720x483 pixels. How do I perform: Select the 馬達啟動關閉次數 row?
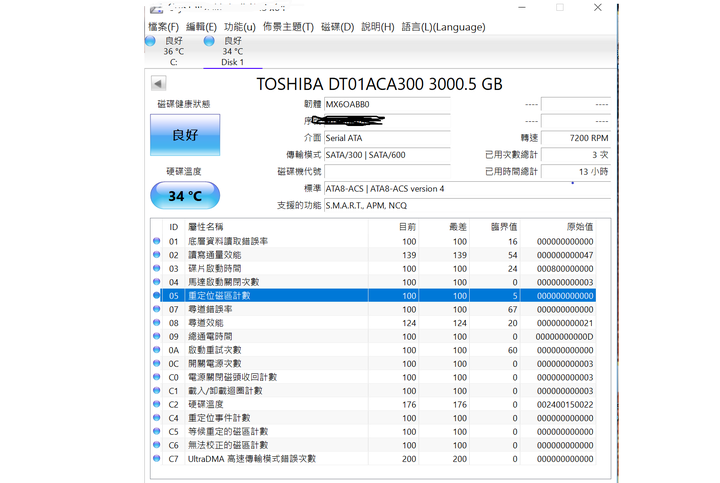(x=374, y=282)
